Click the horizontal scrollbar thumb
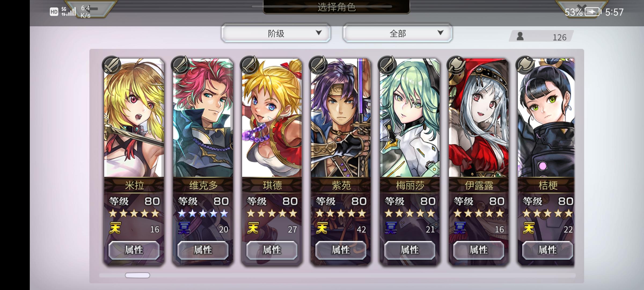This screenshot has width=644, height=290. coord(137,275)
